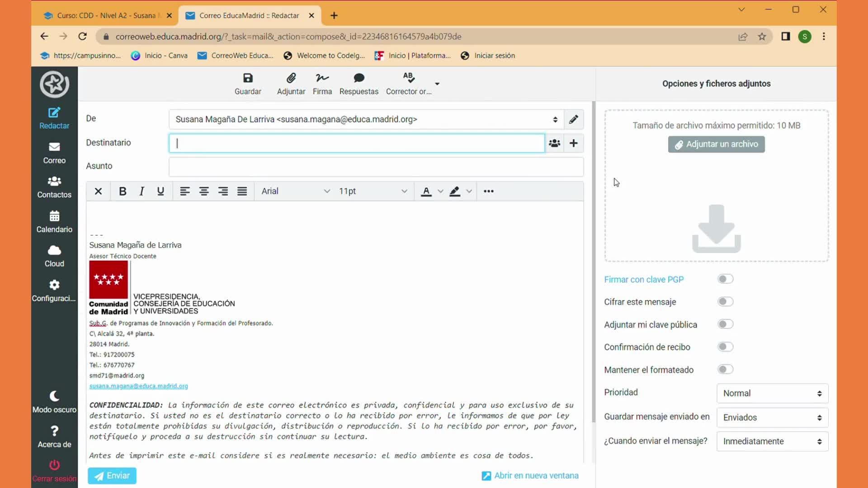Image resolution: width=868 pixels, height=488 pixels.
Task: Click the Adjuntar paperclip toolbar icon
Action: (x=291, y=79)
